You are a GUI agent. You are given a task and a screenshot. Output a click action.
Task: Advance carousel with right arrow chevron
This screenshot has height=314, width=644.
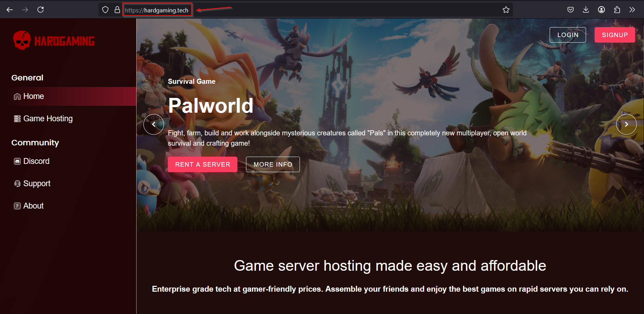click(627, 124)
